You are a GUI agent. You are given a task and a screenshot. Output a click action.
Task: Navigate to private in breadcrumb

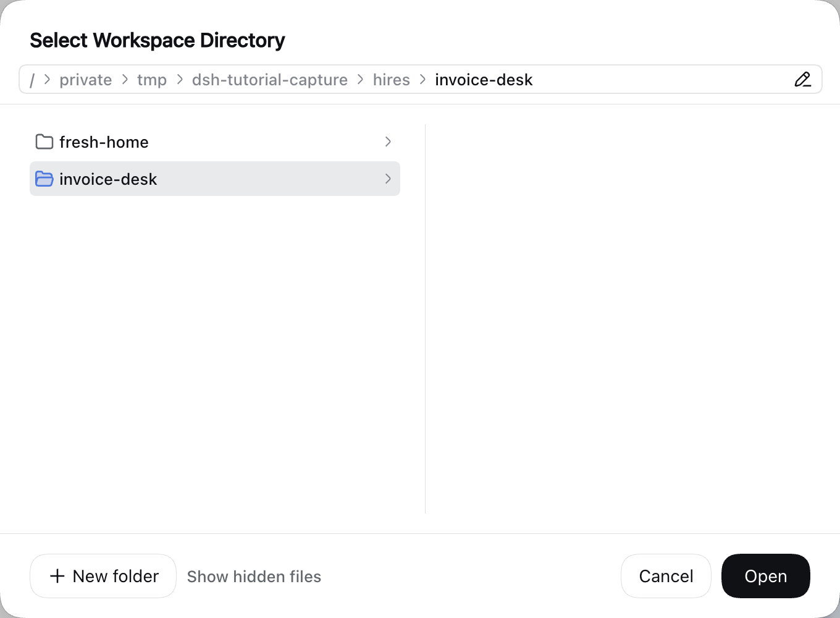tap(86, 80)
